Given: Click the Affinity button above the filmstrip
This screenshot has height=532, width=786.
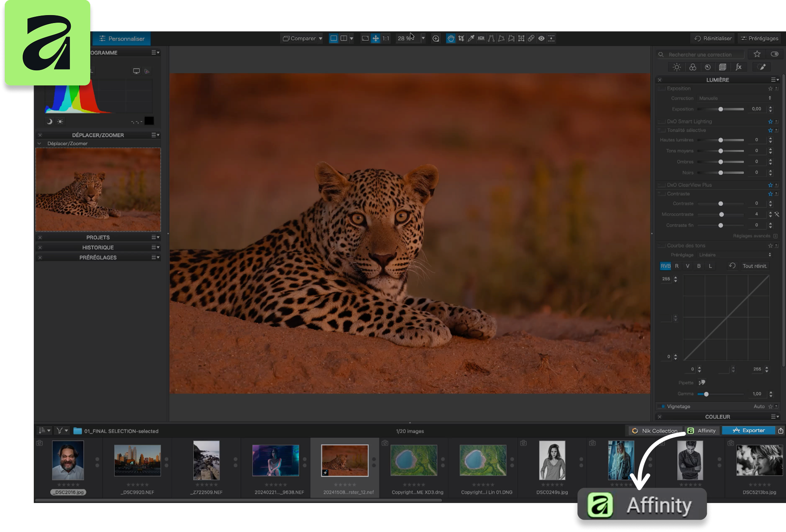Looking at the screenshot, I should click(x=702, y=431).
